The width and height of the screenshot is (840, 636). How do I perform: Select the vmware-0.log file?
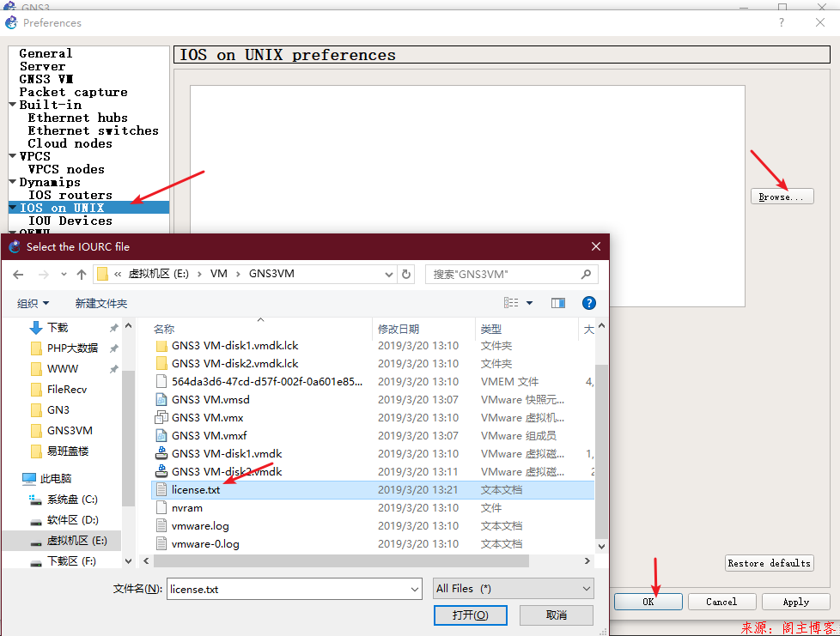(205, 544)
